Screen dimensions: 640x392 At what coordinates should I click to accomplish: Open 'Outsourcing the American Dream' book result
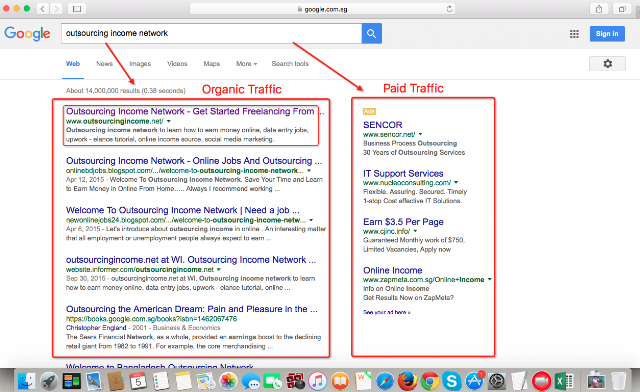tap(191, 309)
